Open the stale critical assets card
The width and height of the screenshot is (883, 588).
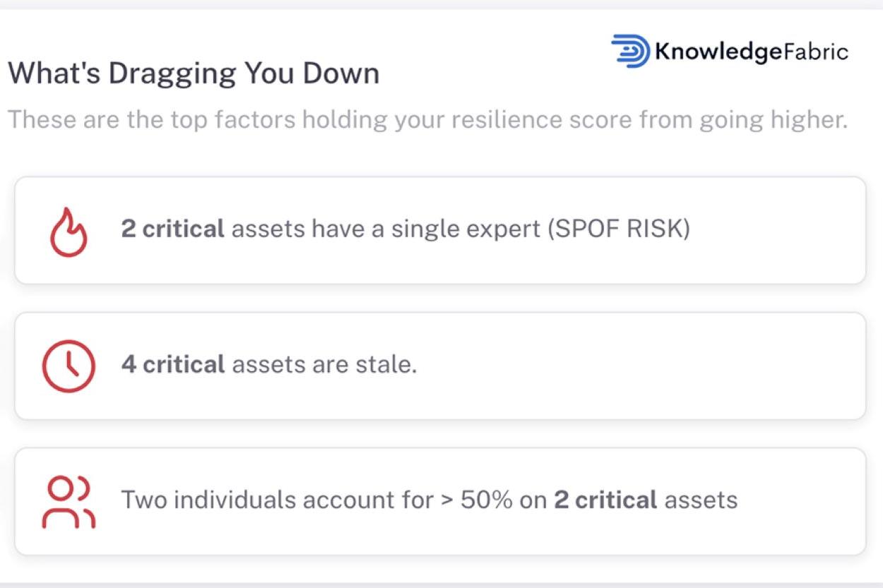pos(440,366)
